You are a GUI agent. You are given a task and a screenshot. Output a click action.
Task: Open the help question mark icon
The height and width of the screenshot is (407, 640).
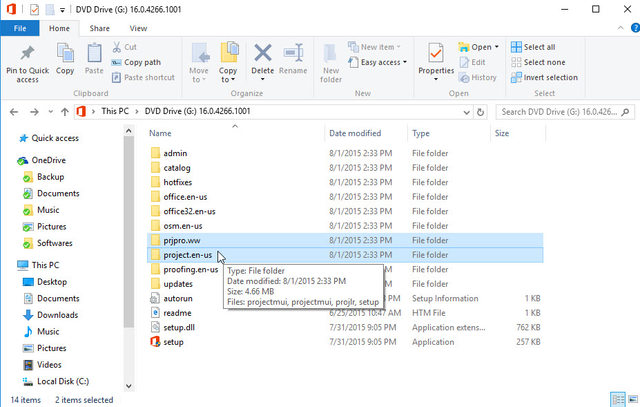coord(635,28)
